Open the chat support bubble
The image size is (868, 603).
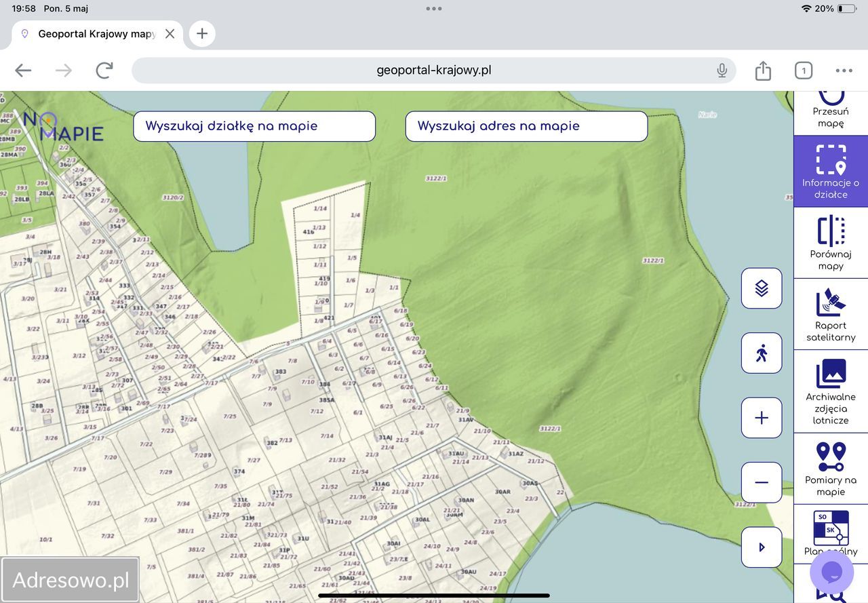point(831,572)
